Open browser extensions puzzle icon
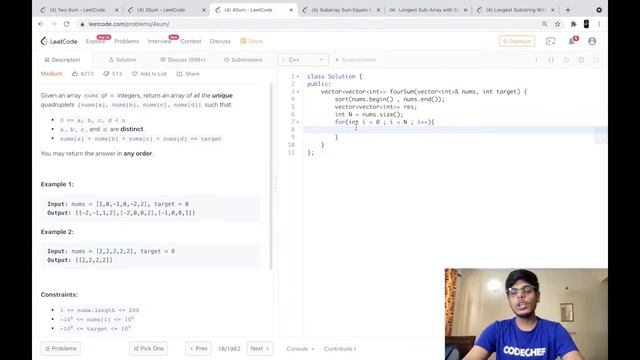 (573, 24)
